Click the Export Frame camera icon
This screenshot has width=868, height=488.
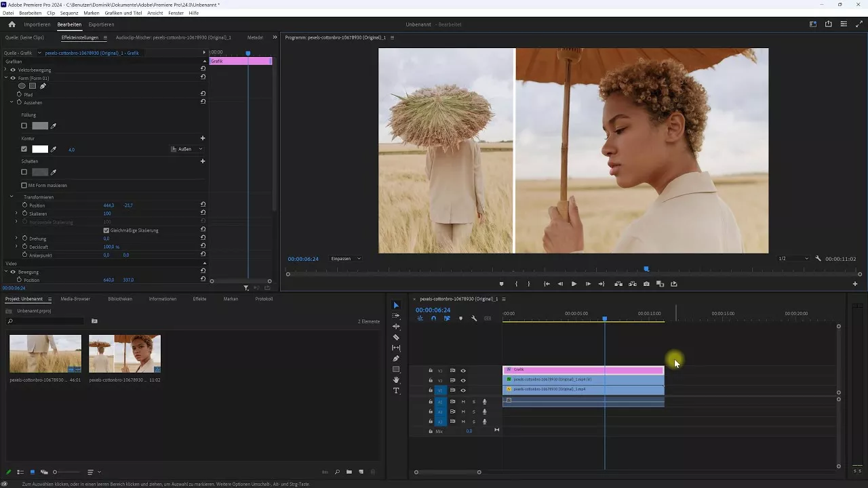pos(646,284)
